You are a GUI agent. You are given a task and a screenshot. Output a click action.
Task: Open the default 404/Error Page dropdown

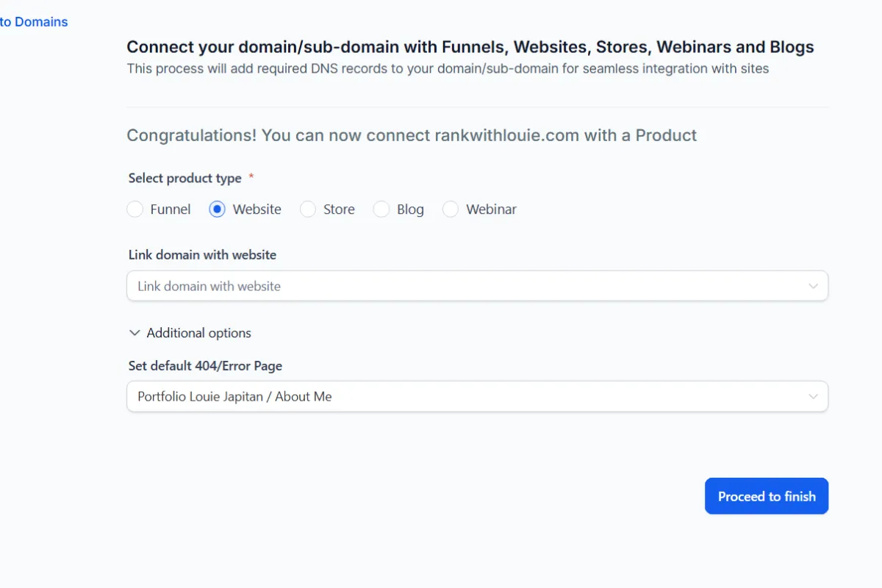pos(470,396)
